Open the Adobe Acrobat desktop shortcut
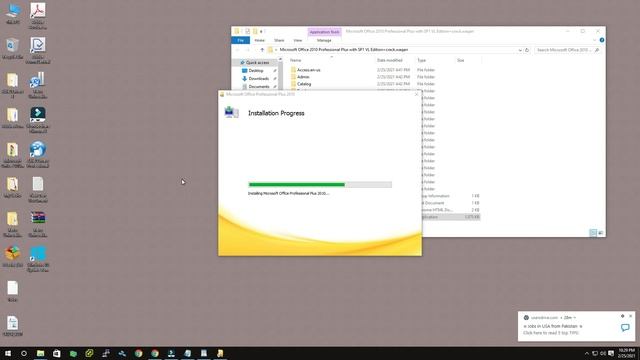 click(x=38, y=16)
